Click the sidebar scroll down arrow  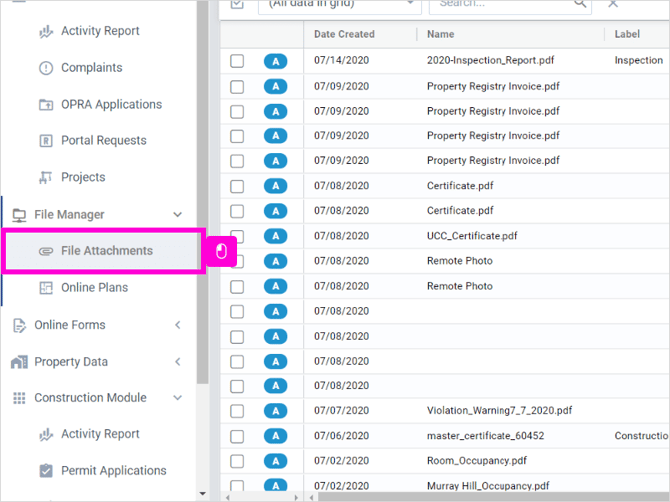tap(203, 494)
